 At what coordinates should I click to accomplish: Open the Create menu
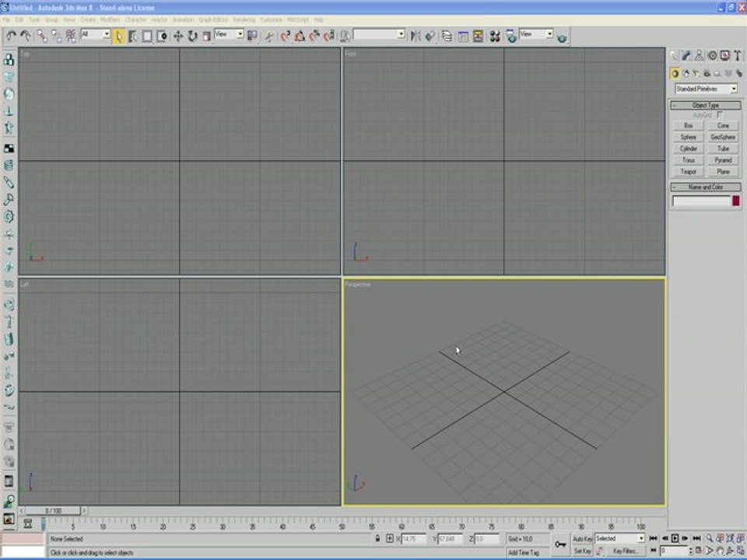click(88, 20)
